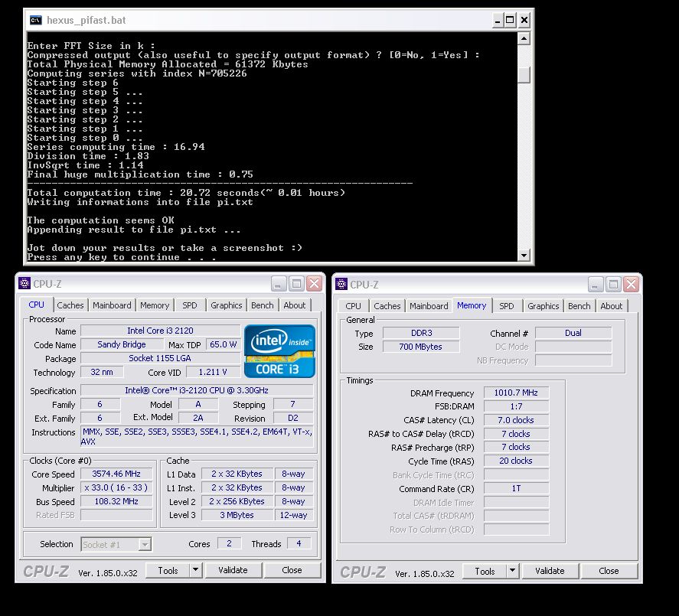Click the left CPU-Z window title icon
Image resolution: width=679 pixels, height=616 pixels.
24,284
